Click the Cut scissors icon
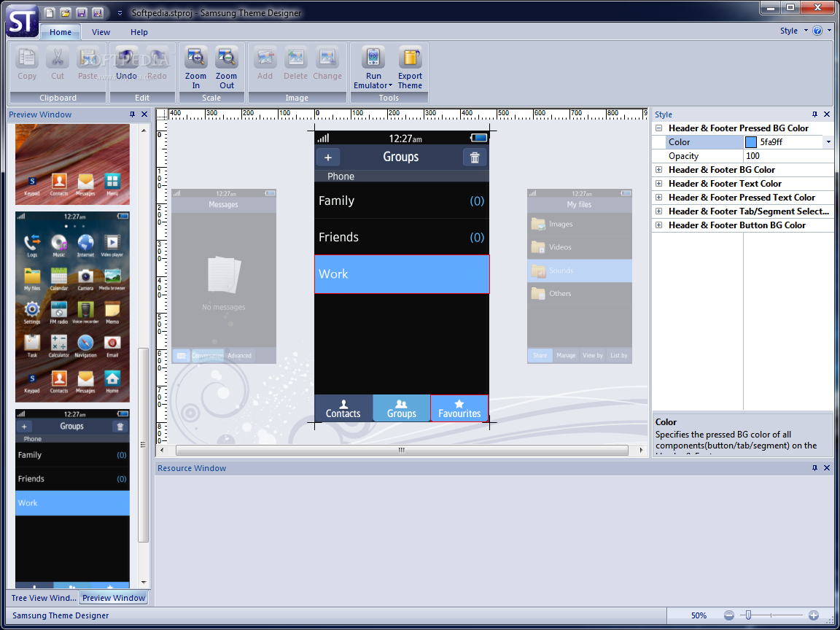The width and height of the screenshot is (840, 630). 58,58
